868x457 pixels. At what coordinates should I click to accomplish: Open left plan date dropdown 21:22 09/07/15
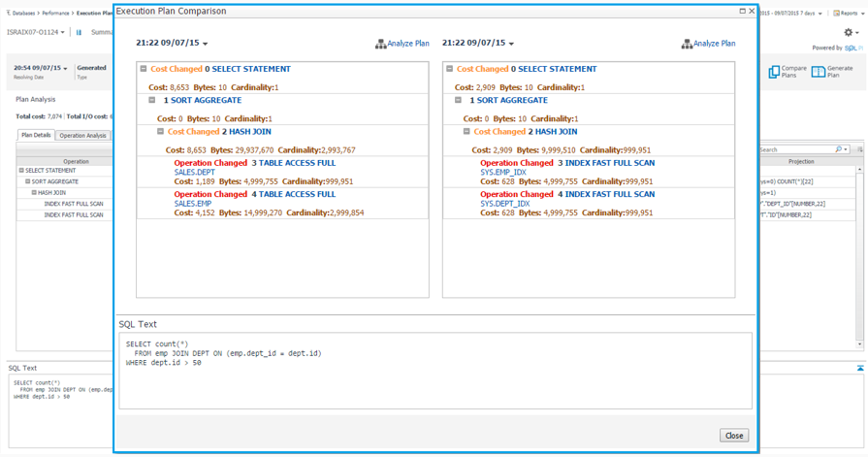(172, 44)
